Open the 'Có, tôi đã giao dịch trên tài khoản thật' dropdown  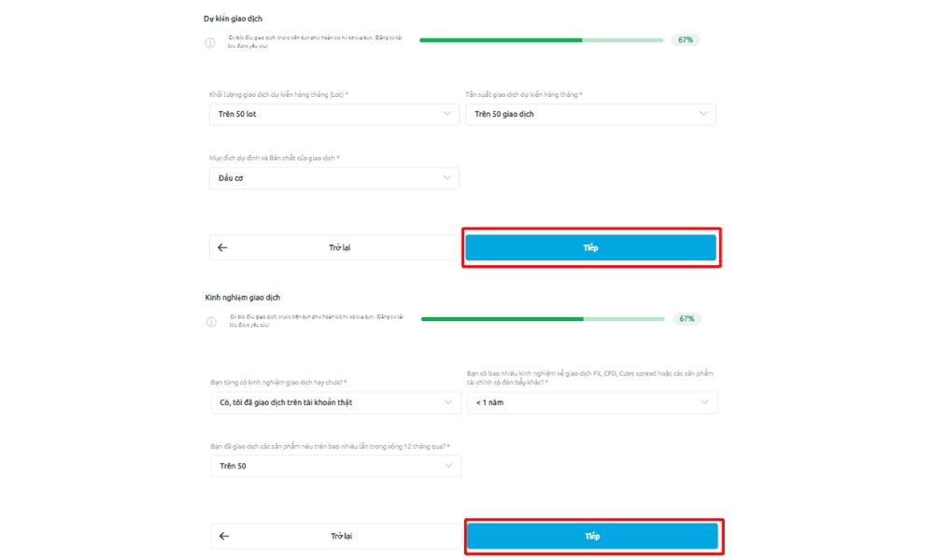335,403
